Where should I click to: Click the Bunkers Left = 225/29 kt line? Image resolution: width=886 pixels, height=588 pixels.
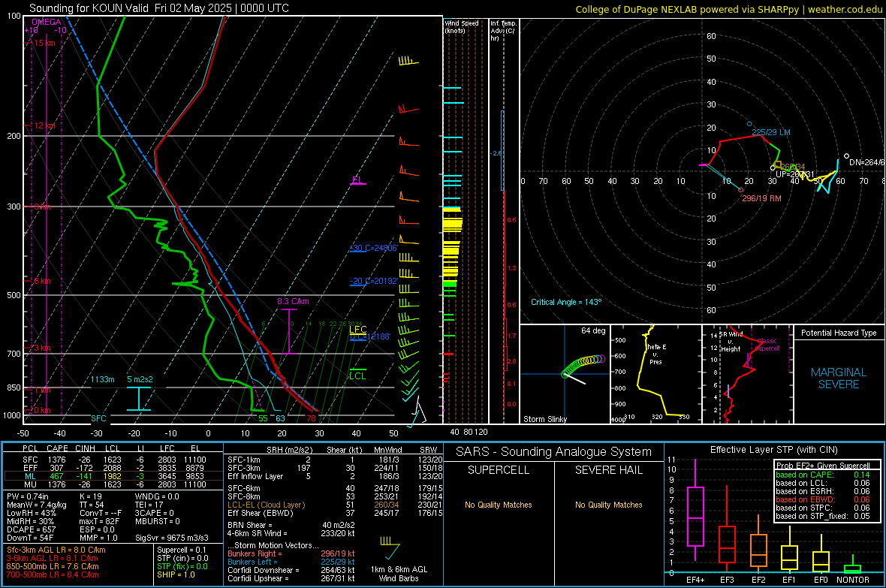point(291,562)
